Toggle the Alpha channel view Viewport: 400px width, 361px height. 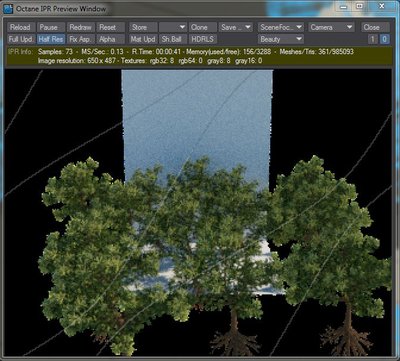(111, 39)
